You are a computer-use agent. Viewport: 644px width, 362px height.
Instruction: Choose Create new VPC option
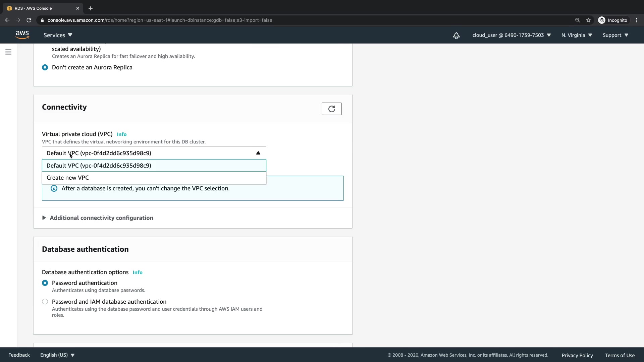[x=68, y=178]
